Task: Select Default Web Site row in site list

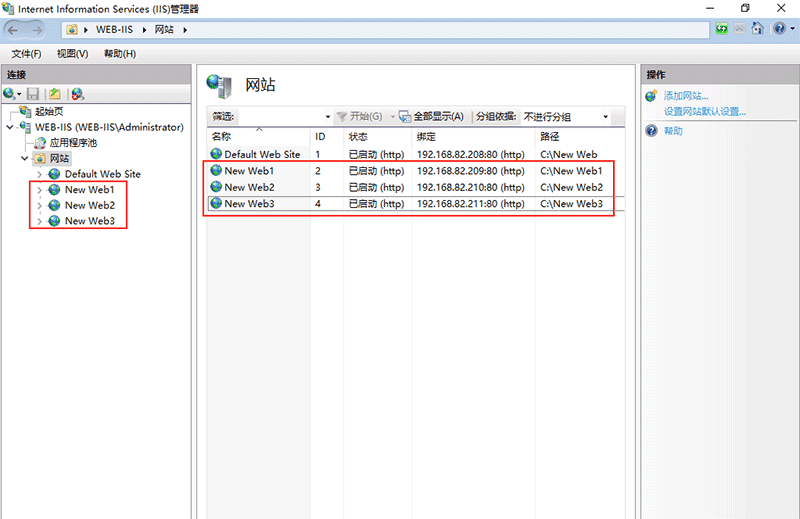Action: click(416, 154)
